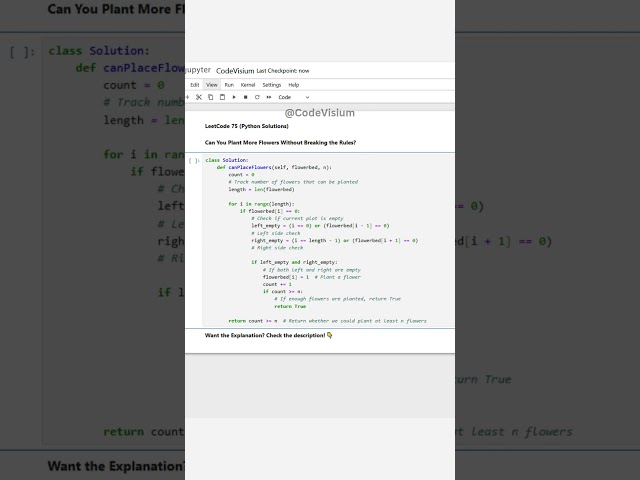
Task: Open the Run menu
Action: tap(229, 85)
